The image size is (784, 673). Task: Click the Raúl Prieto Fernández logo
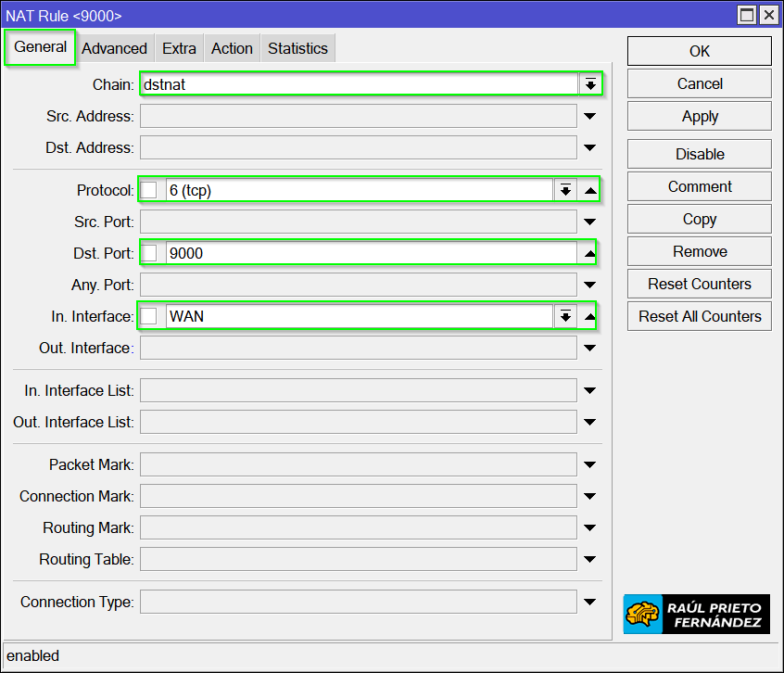(697, 615)
